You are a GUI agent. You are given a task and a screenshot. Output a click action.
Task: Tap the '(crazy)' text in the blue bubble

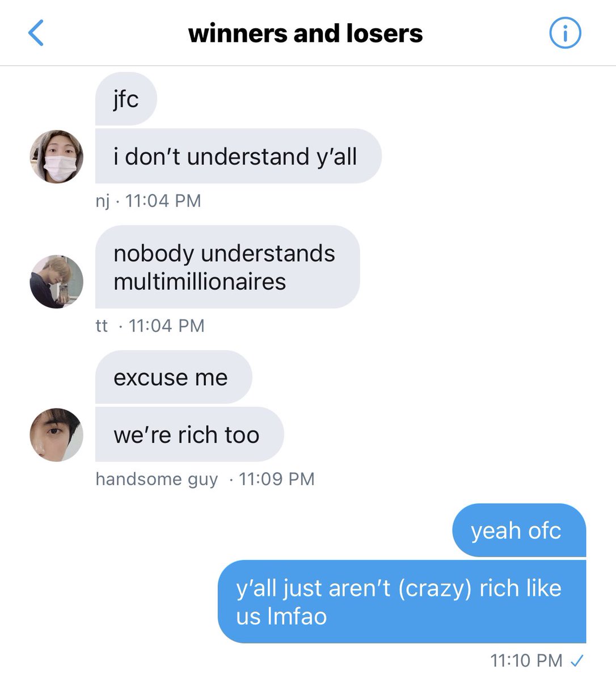coord(435,588)
